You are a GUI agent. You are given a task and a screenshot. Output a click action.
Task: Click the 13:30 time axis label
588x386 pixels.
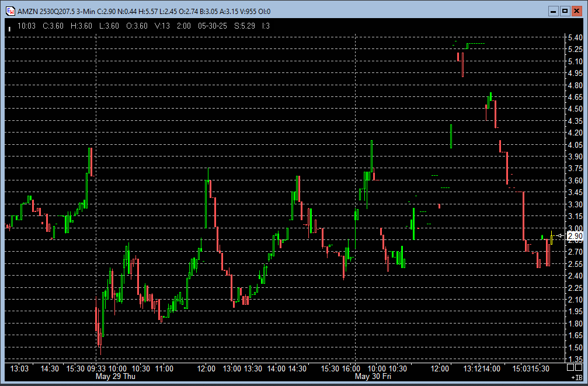click(x=253, y=368)
